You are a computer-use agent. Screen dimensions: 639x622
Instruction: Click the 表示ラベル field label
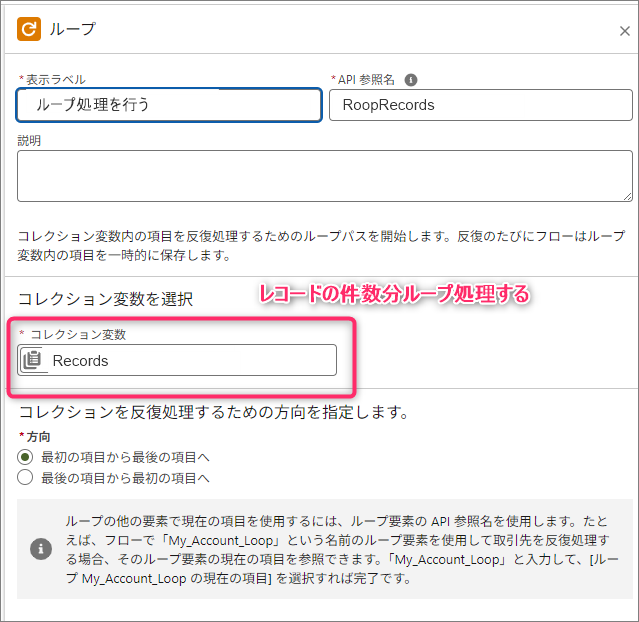click(x=55, y=80)
